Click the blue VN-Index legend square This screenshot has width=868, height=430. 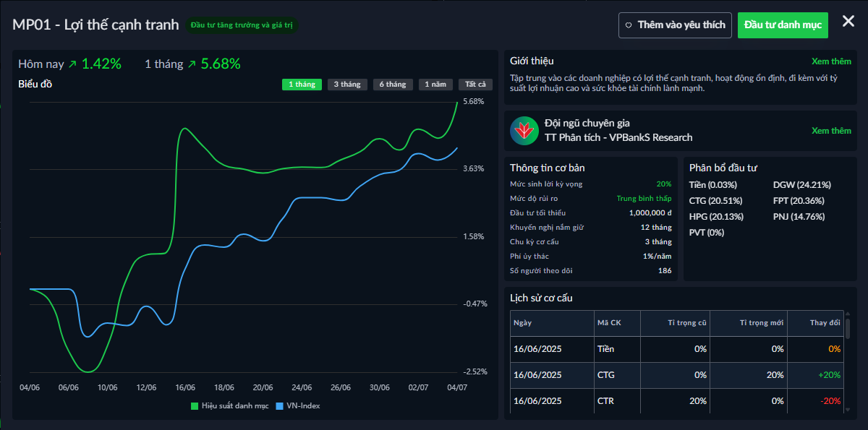coord(280,406)
